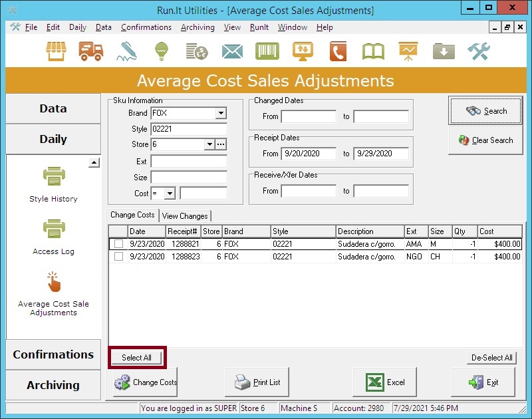Click the folder download toolbar icon
The height and width of the screenshot is (419, 532).
click(x=444, y=51)
